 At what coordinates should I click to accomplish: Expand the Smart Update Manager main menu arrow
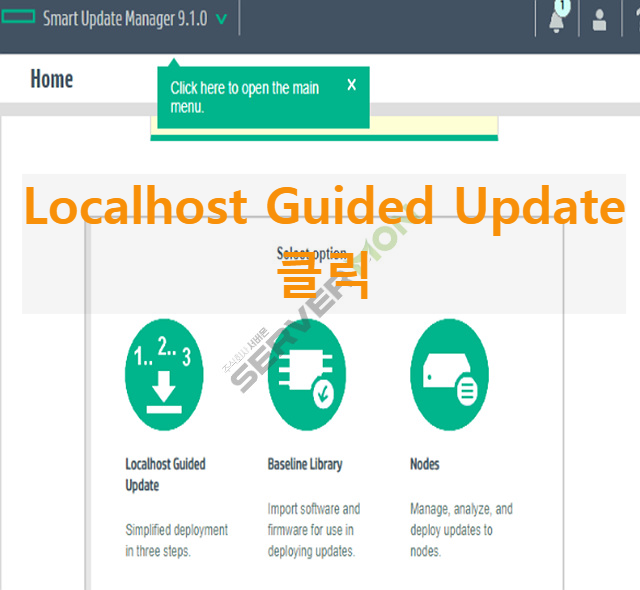coord(221,19)
